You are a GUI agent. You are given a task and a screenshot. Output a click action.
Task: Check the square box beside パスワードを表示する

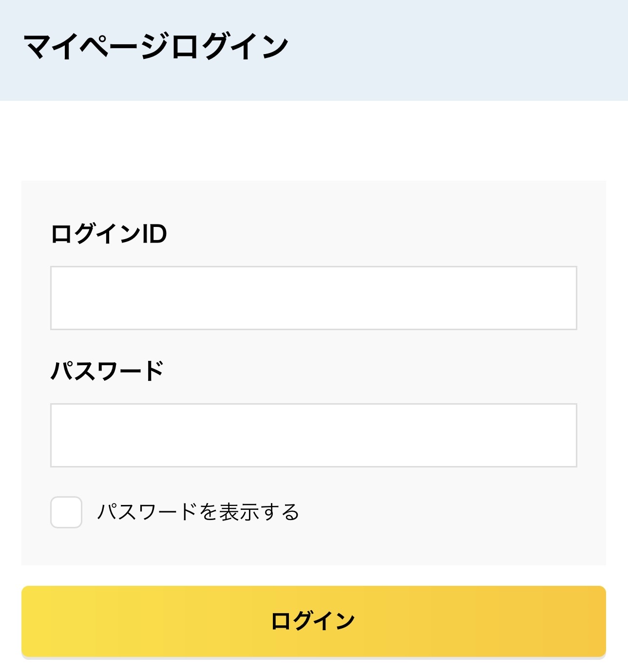click(66, 512)
